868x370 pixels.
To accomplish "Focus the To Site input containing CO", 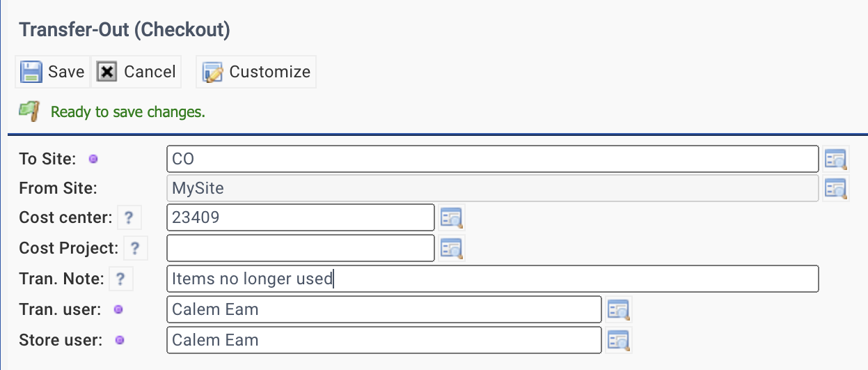I will [x=493, y=159].
